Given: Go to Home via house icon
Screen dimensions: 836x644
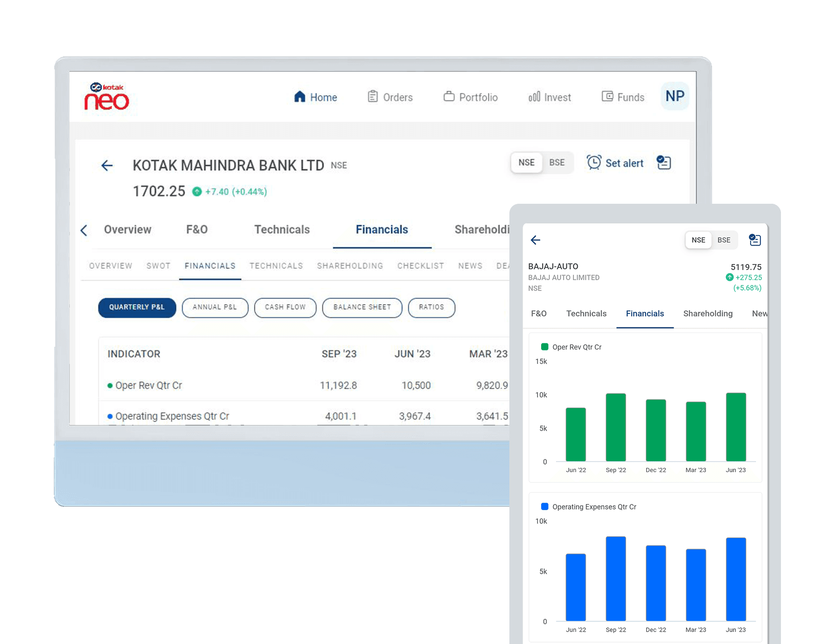Looking at the screenshot, I should 300,97.
